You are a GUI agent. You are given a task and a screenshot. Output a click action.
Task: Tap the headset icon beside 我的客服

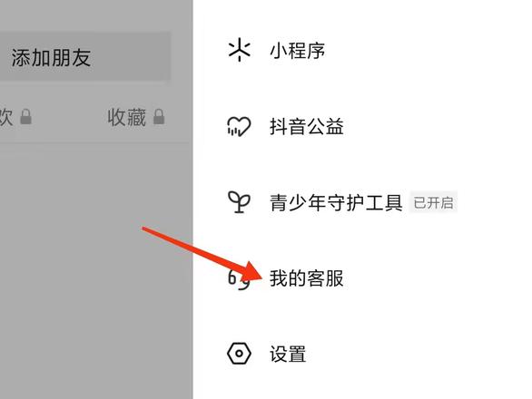(x=239, y=279)
